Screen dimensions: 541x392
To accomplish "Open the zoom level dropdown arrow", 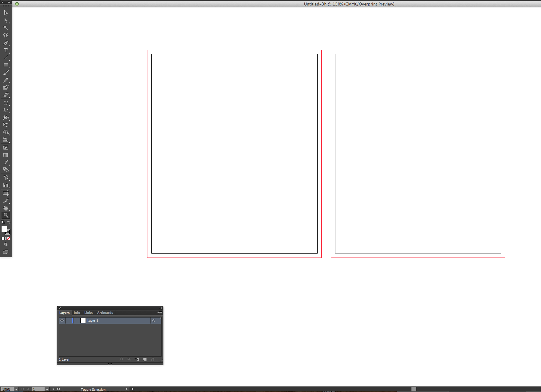I will point(16,390).
